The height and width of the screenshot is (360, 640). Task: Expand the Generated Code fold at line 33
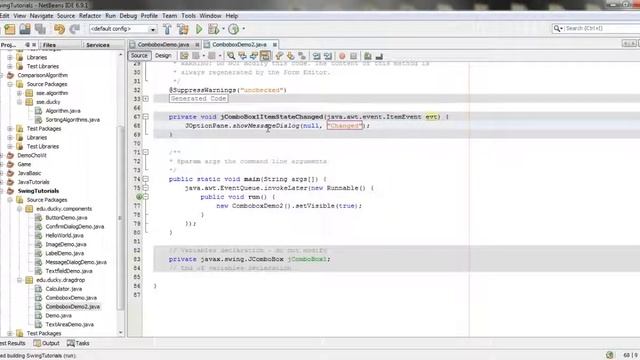click(146, 99)
